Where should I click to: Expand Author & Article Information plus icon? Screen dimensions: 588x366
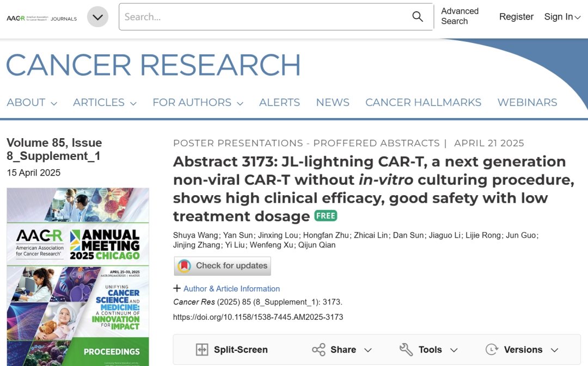point(177,288)
